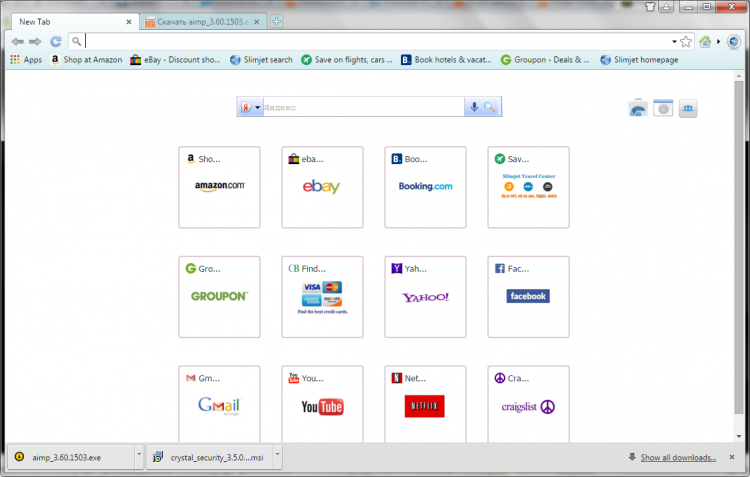Click the user profile icon in title bar

666,6
